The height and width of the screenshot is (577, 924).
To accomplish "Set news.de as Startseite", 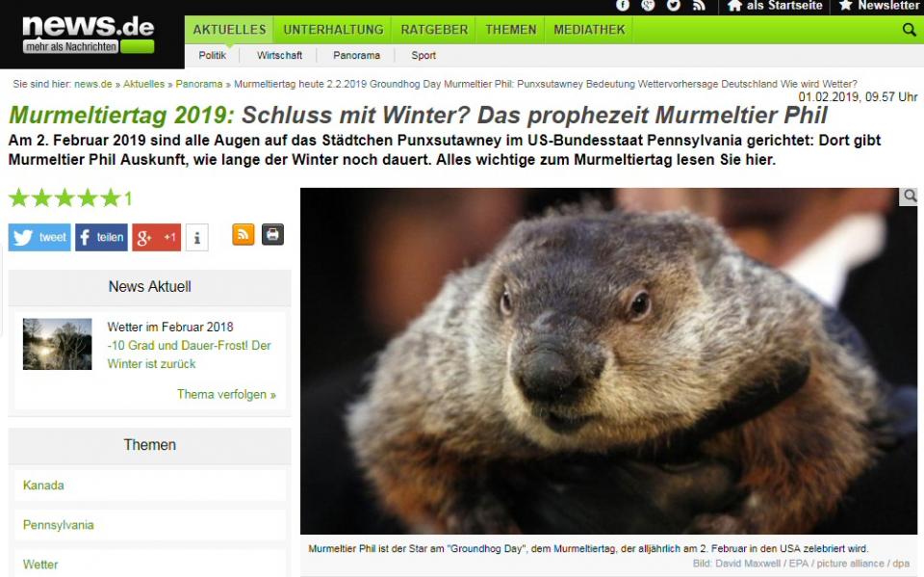I will [775, 6].
